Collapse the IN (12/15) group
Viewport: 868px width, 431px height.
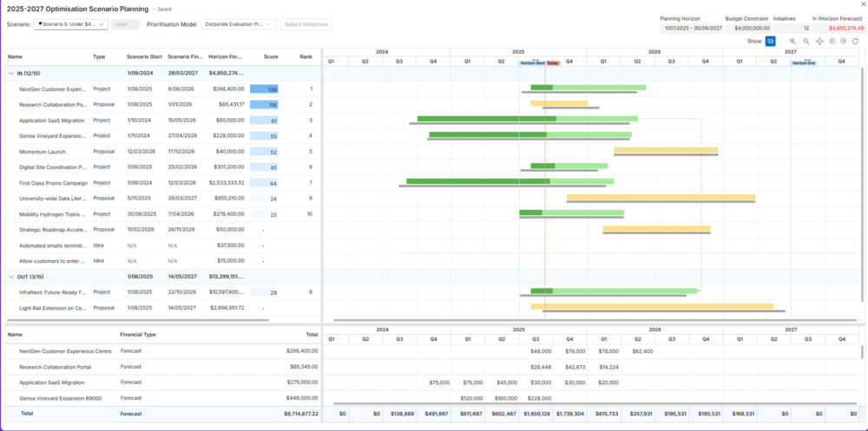(11, 73)
